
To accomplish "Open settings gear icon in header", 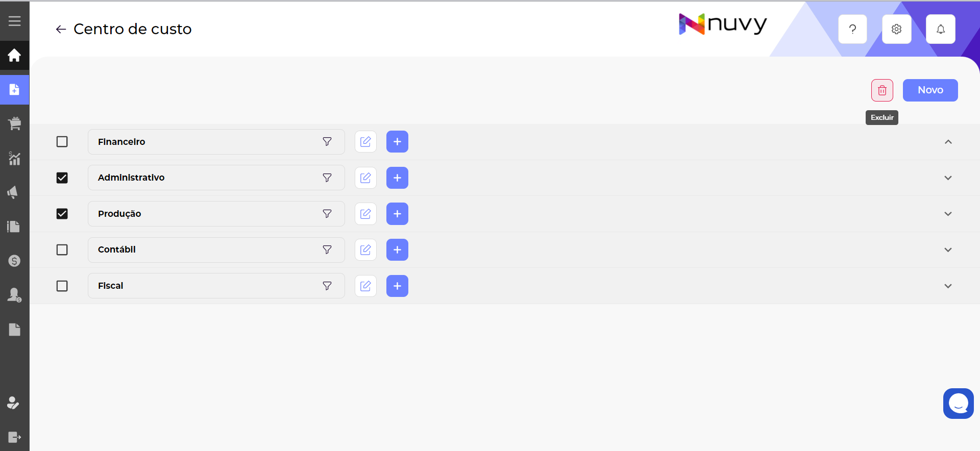I will coord(896,29).
